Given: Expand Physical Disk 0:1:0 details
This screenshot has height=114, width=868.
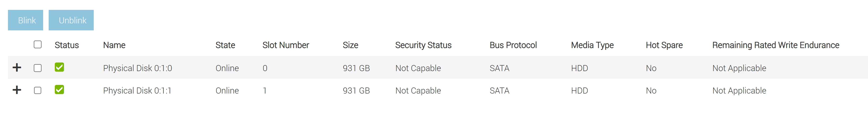Looking at the screenshot, I should pos(17,67).
